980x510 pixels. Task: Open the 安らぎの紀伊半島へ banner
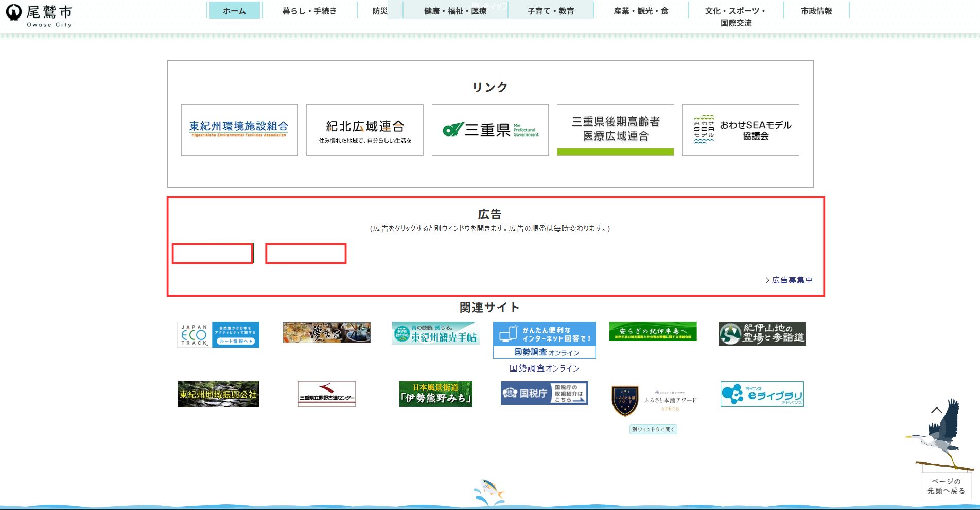[x=653, y=331]
